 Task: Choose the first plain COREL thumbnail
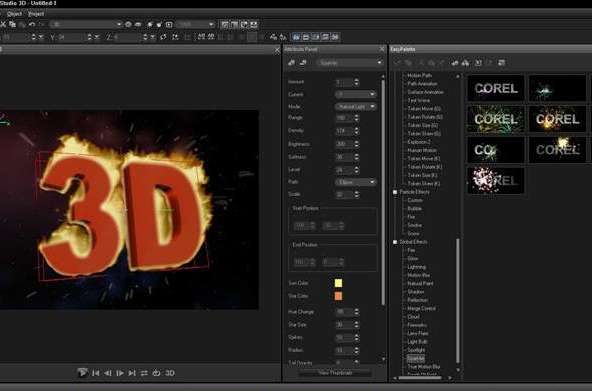click(496, 88)
